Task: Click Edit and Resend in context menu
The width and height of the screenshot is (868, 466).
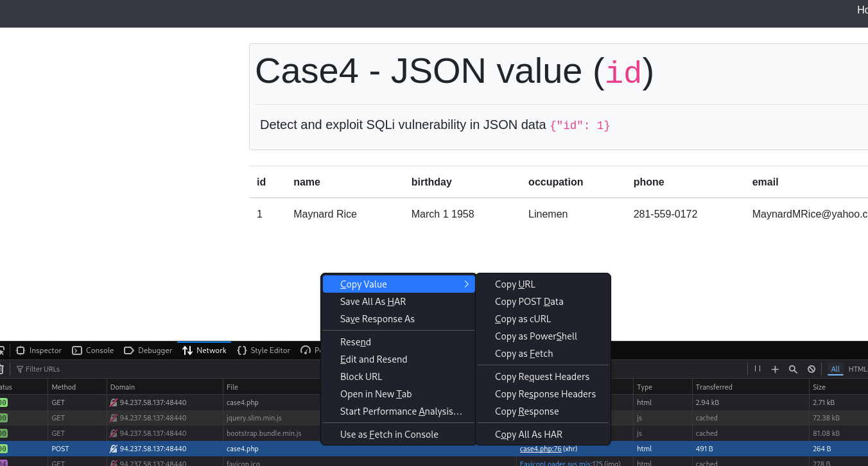Action: coord(374,359)
